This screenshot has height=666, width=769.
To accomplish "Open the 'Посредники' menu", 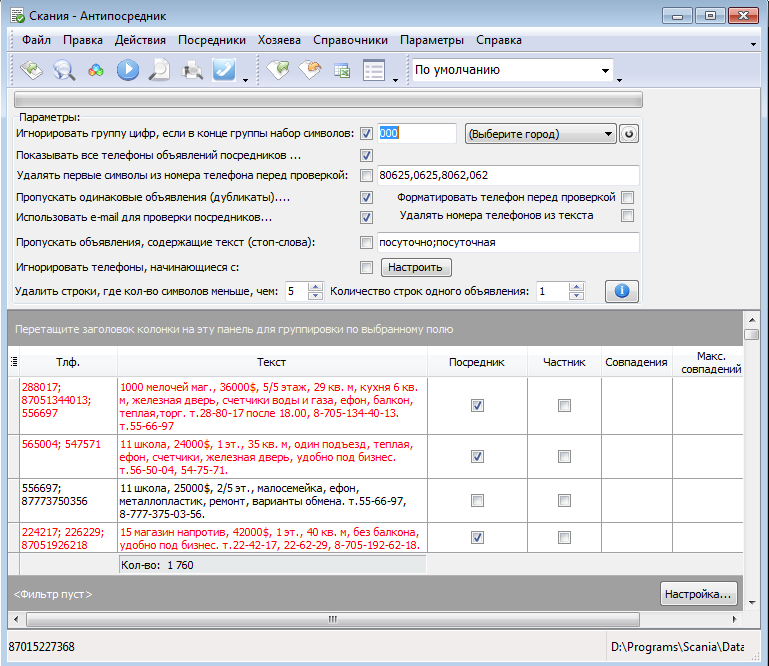I will pos(211,40).
